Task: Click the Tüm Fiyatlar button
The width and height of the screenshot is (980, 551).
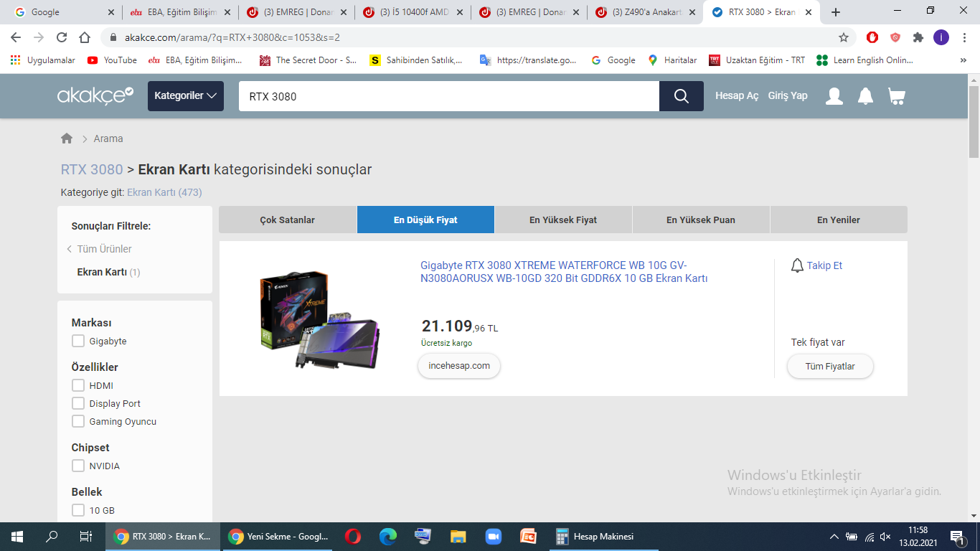Action: coord(830,366)
